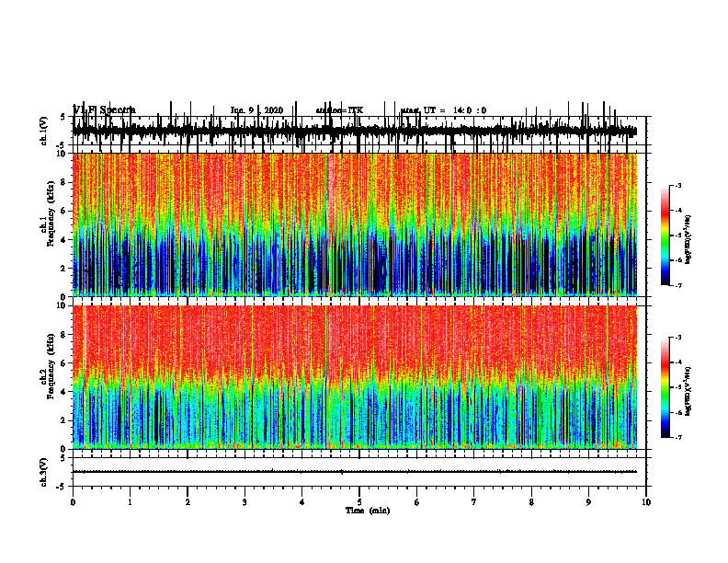
Task: Click the ch.1 spectrogram panel
Action: 355,224
